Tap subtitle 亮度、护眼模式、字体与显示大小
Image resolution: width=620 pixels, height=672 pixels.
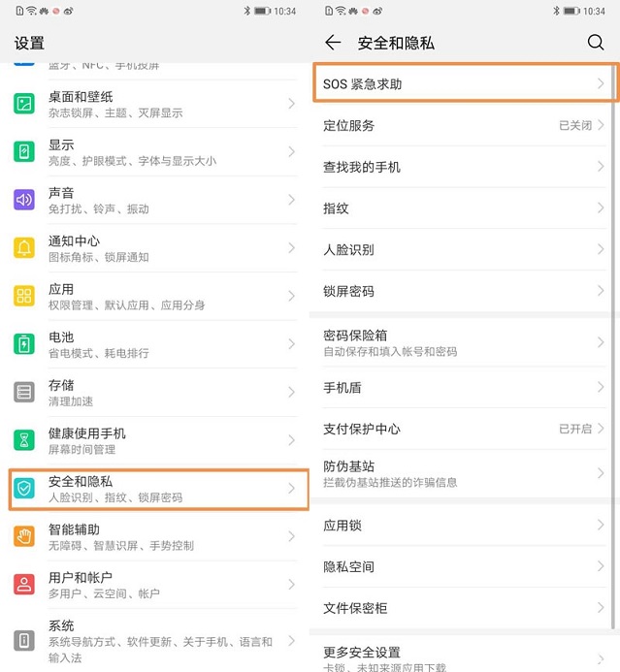point(133,161)
